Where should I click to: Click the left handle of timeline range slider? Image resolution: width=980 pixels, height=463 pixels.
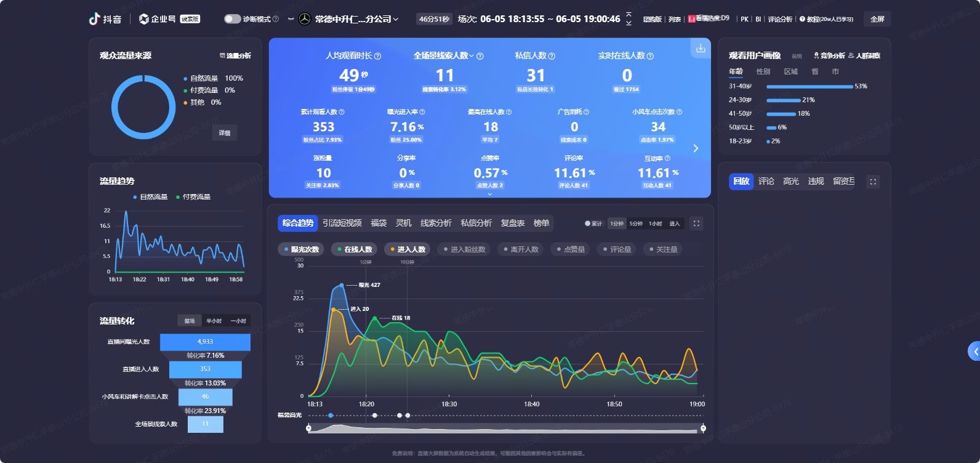click(308, 428)
